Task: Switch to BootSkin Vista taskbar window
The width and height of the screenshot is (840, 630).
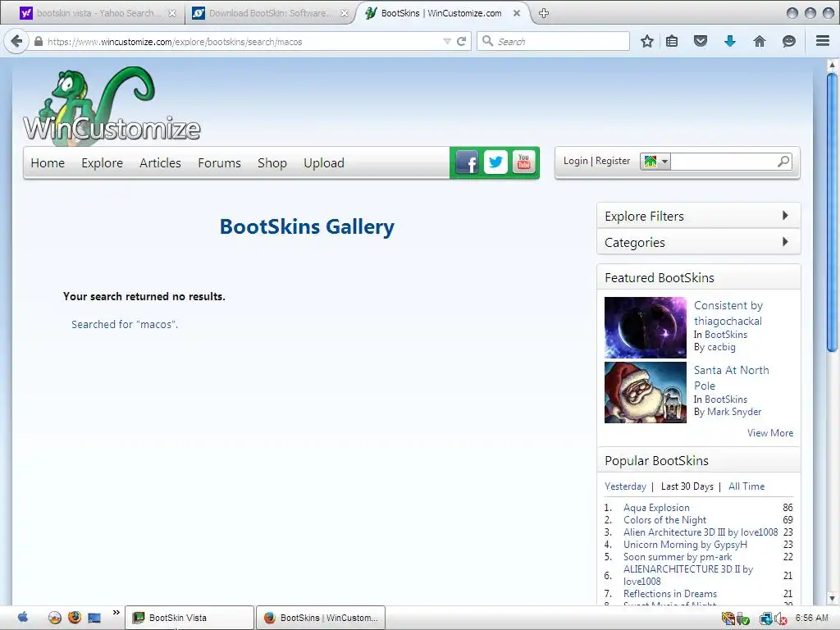Action: point(189,618)
